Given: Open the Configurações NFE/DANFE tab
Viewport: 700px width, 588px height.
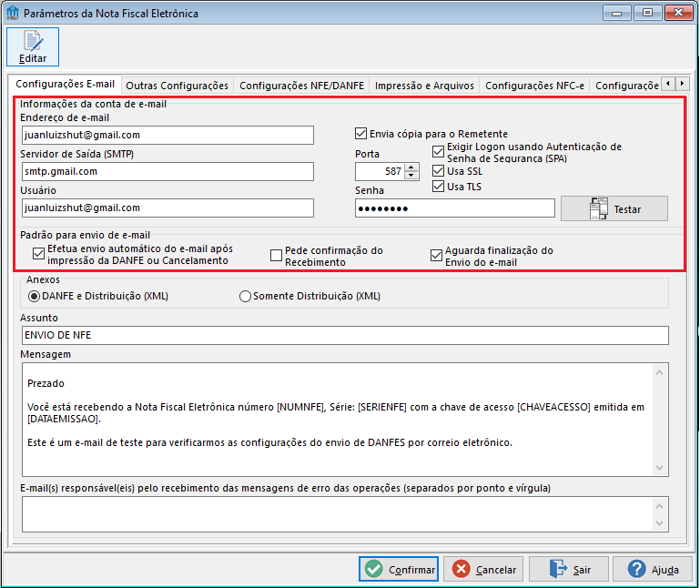Looking at the screenshot, I should 302,86.
